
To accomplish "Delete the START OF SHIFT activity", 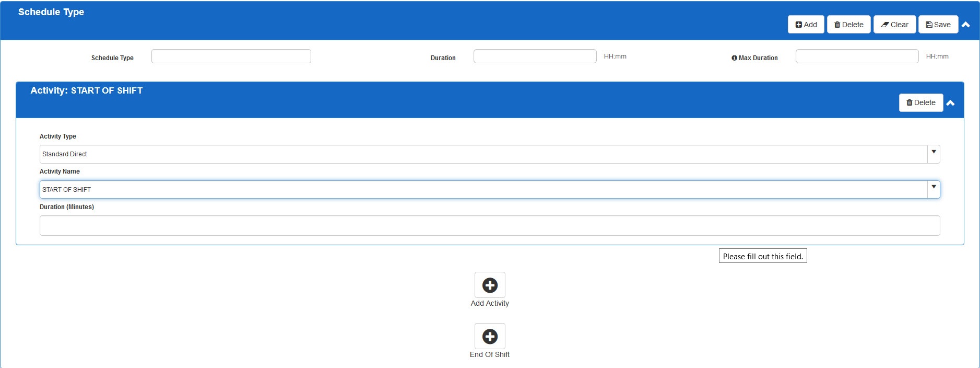I will click(x=920, y=102).
